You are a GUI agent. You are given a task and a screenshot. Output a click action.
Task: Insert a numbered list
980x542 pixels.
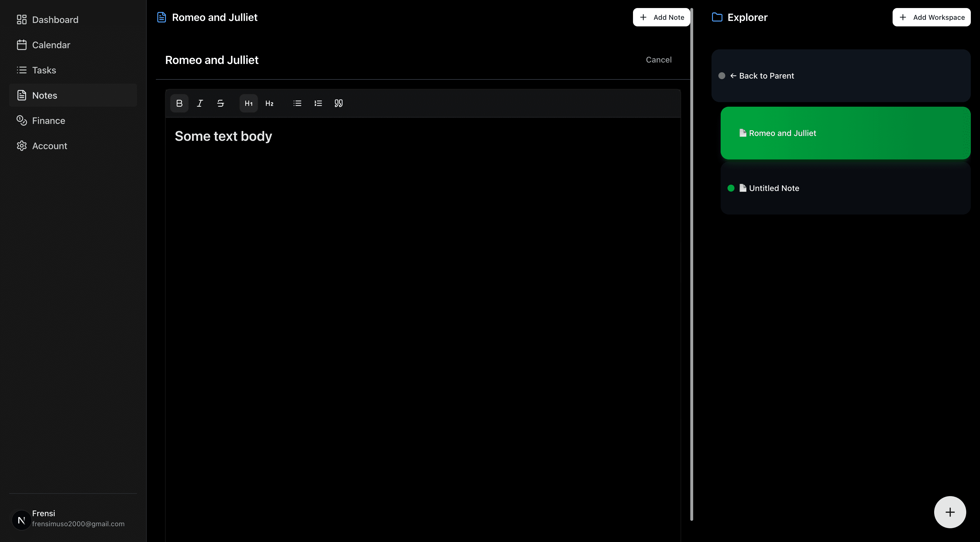(x=318, y=103)
